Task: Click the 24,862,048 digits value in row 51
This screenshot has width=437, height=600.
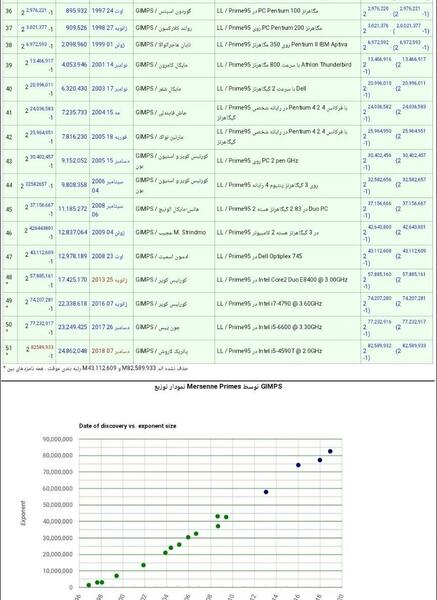Action: 73,351
